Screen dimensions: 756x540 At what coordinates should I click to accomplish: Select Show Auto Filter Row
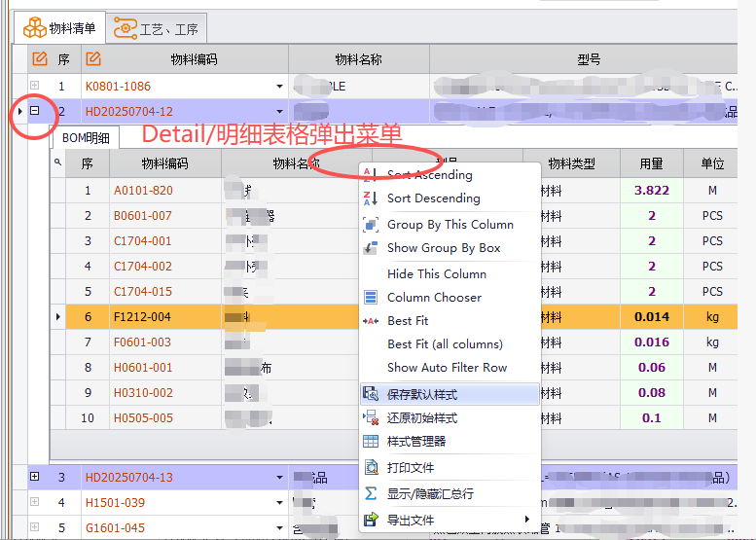[450, 368]
